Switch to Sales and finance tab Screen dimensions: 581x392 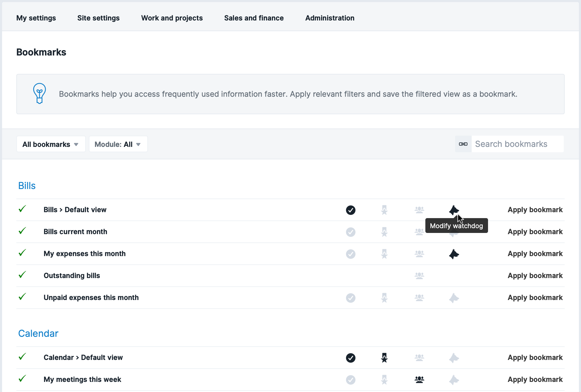(254, 18)
